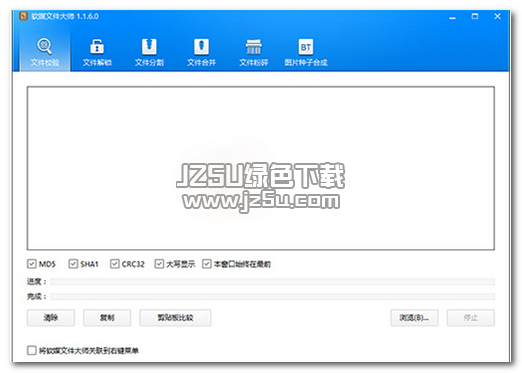
Task: Open the 文件分割 file split tool
Action: click(x=149, y=52)
